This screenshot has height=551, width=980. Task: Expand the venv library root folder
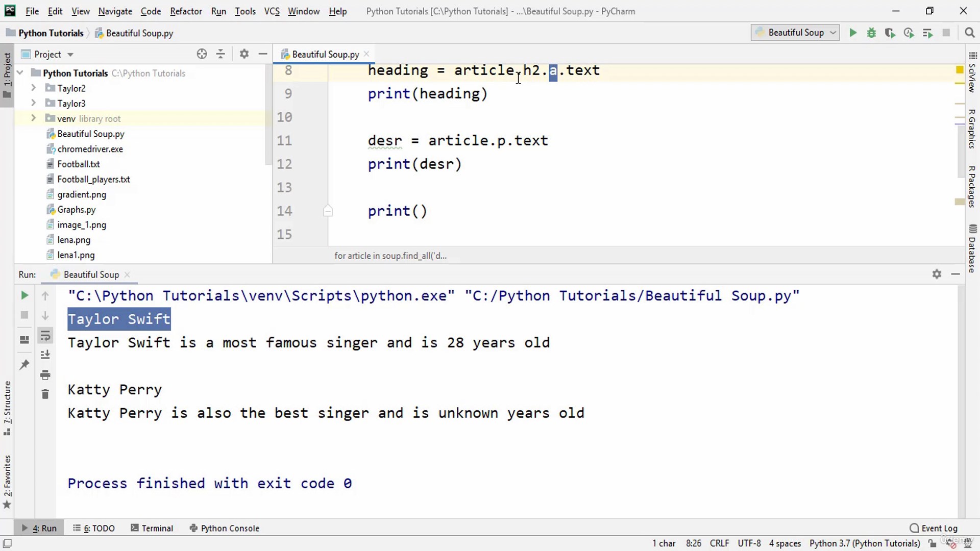[33, 118]
